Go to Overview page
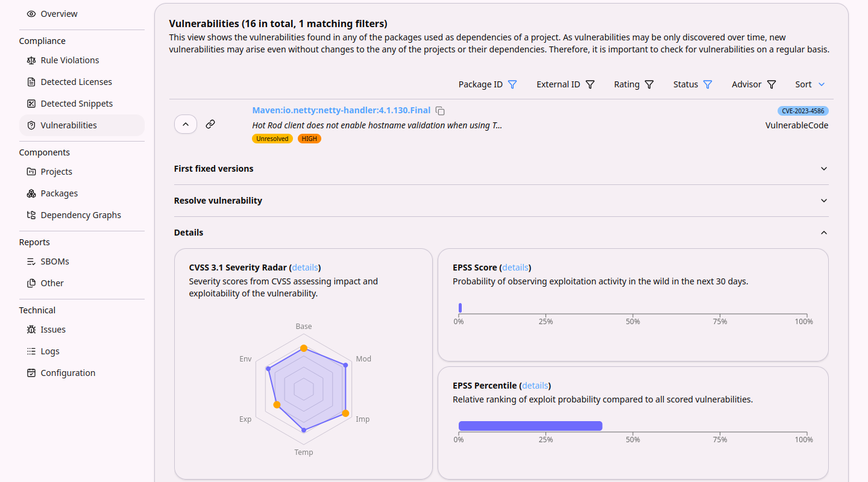The height and width of the screenshot is (482, 868). 82,14
